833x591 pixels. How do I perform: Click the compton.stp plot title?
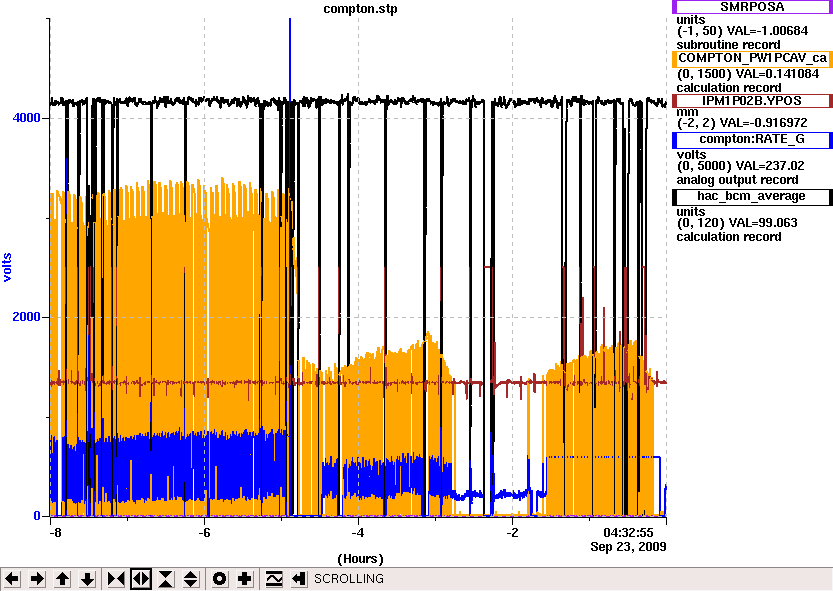point(360,9)
